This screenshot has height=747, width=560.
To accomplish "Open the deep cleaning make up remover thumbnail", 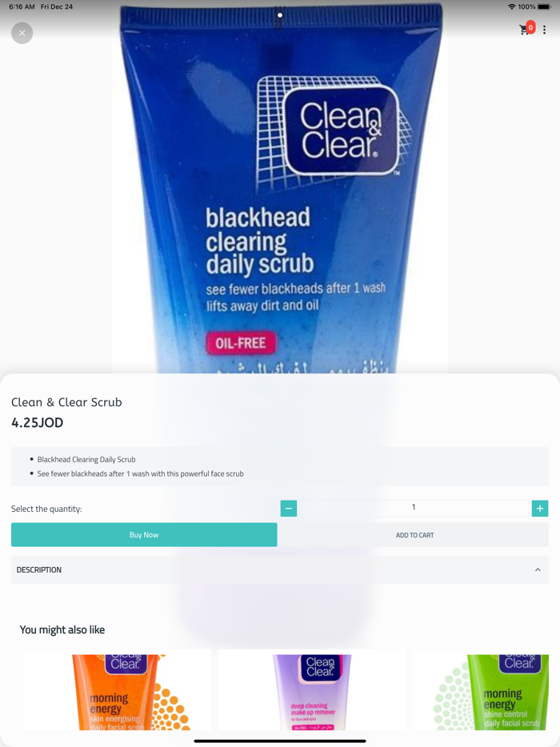I will pos(312,689).
